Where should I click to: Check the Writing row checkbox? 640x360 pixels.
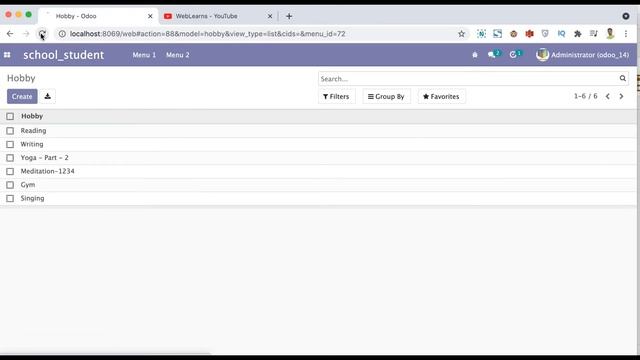[x=10, y=144]
